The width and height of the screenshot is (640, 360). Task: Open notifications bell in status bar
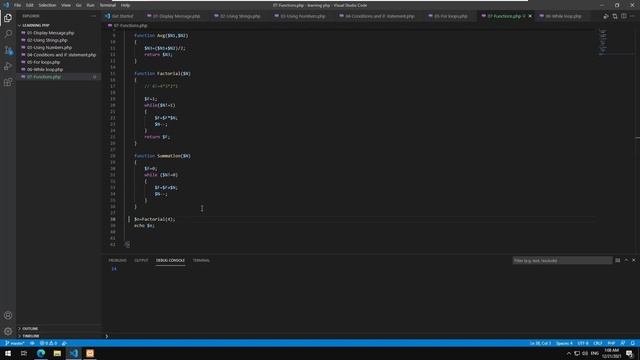633,343
